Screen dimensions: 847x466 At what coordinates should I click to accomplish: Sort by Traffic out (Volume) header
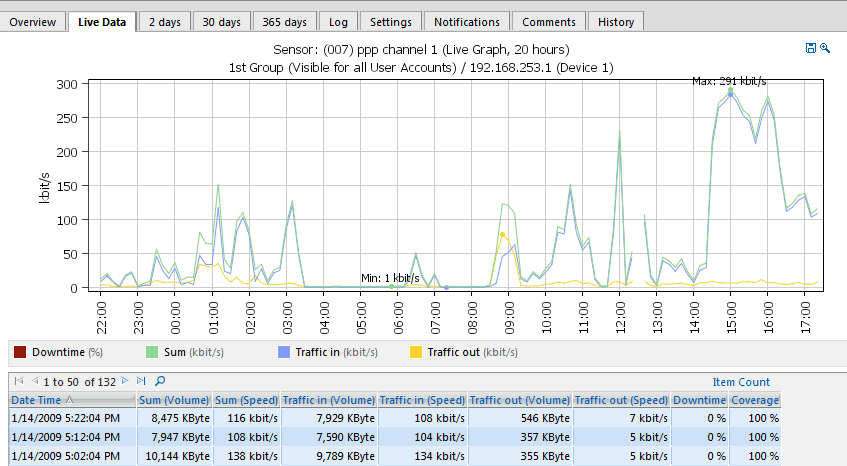[x=520, y=400]
